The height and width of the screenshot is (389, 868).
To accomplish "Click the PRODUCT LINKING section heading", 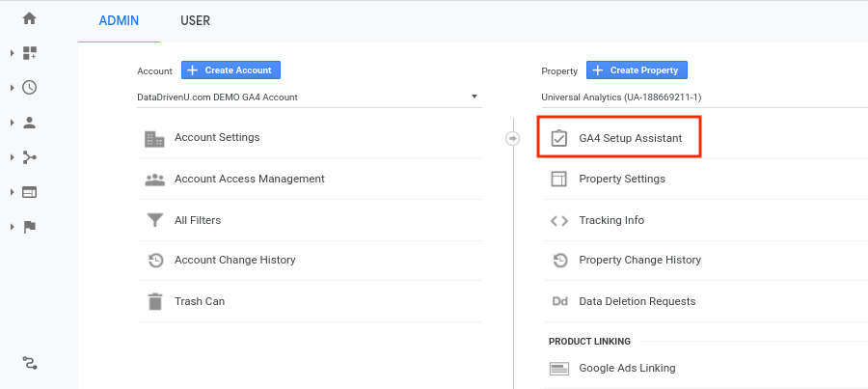I will (x=589, y=342).
